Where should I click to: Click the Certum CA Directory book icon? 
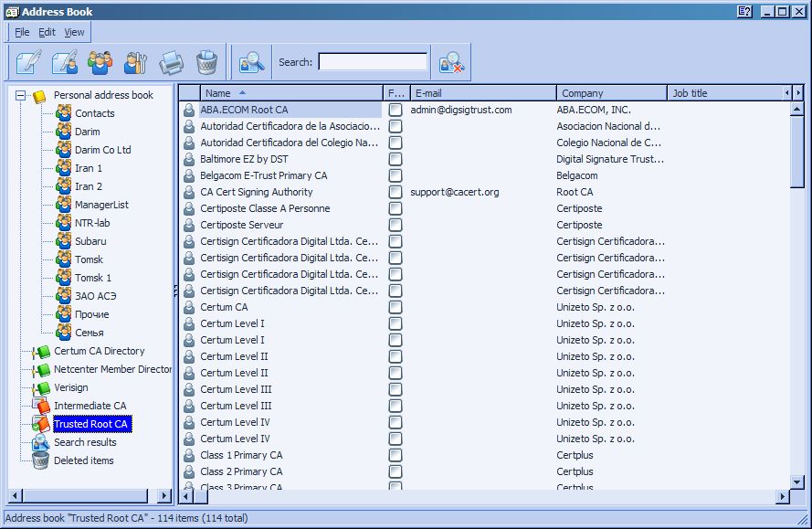(x=41, y=351)
